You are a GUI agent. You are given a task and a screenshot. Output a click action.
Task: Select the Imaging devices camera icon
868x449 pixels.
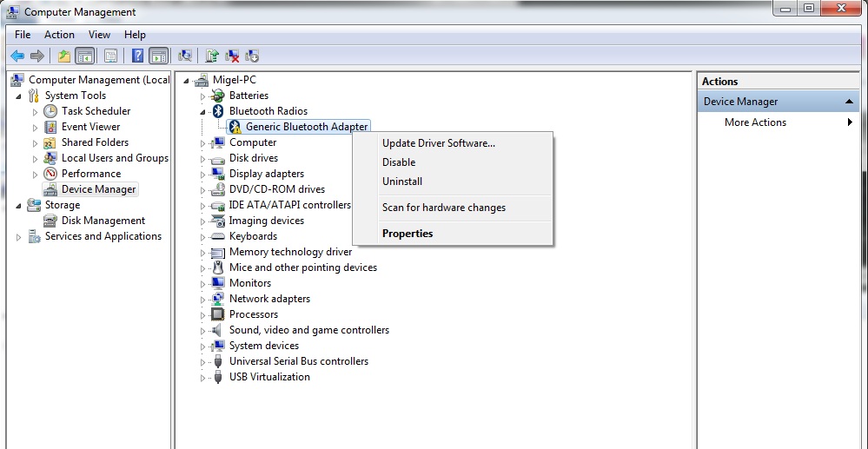coord(218,221)
